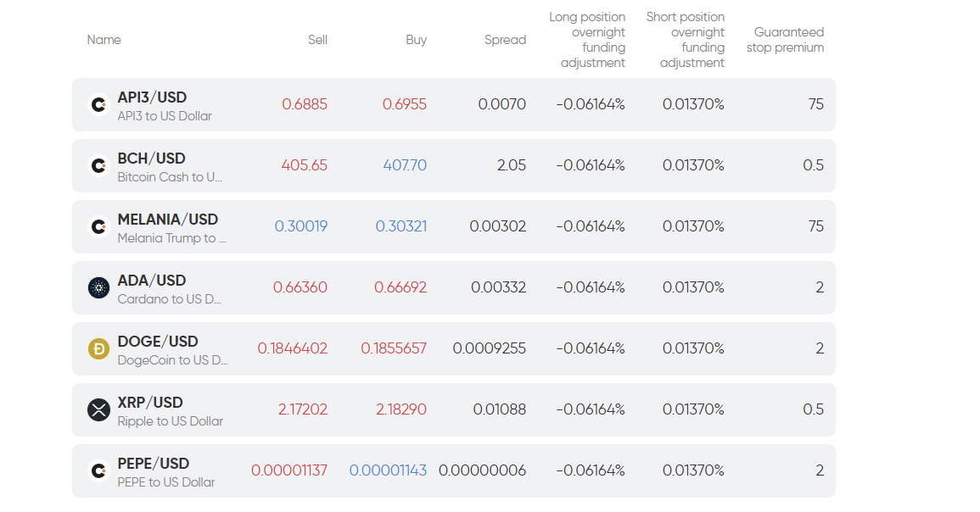Select ADA/USD sell price 0.66360
The image size is (980, 512).
click(300, 287)
